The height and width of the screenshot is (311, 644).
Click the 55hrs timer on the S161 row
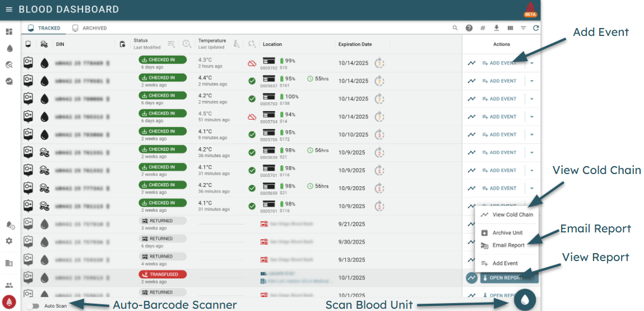[318, 79]
